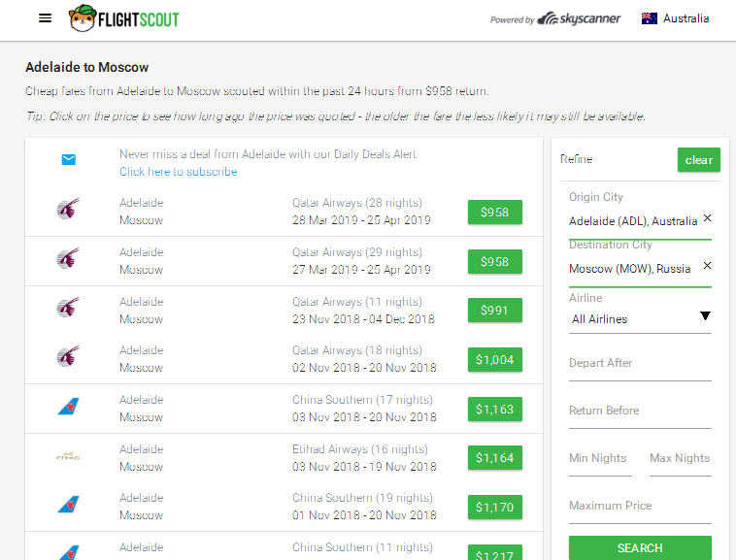The height and width of the screenshot is (560, 736).
Task: Click 'Never miss a deal' alert text
Action: click(268, 154)
